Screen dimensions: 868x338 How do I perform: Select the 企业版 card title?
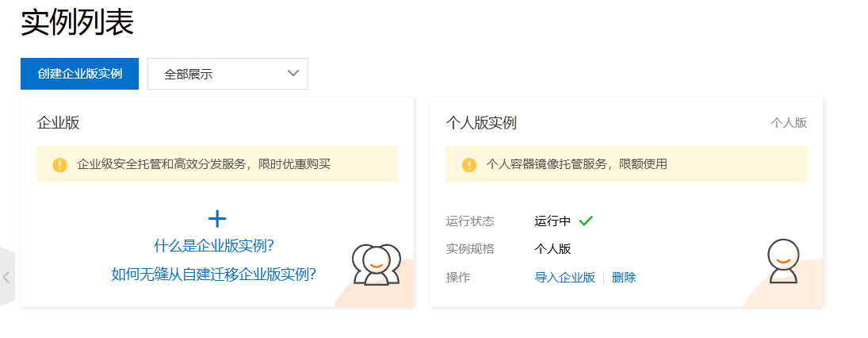pos(58,123)
